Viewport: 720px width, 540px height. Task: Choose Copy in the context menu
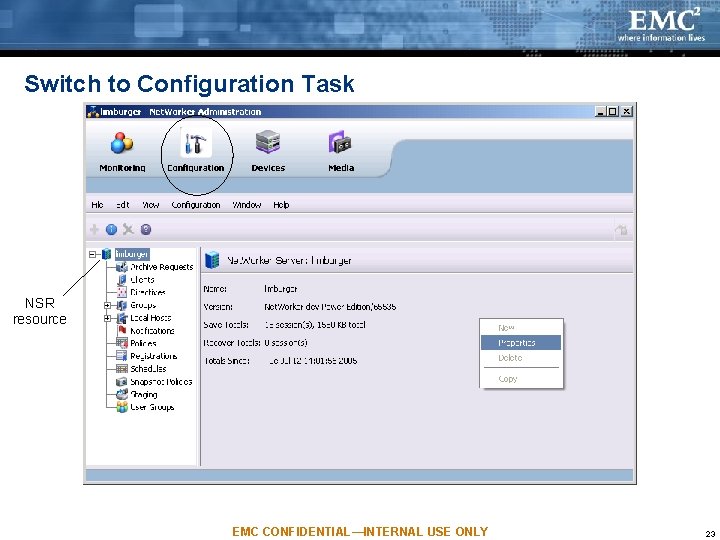click(521, 379)
